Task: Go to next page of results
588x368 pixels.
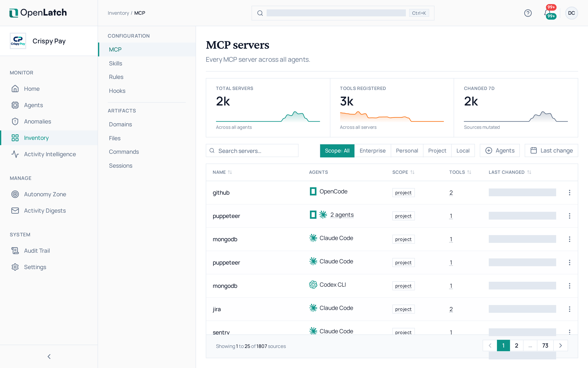Action: 561,346
